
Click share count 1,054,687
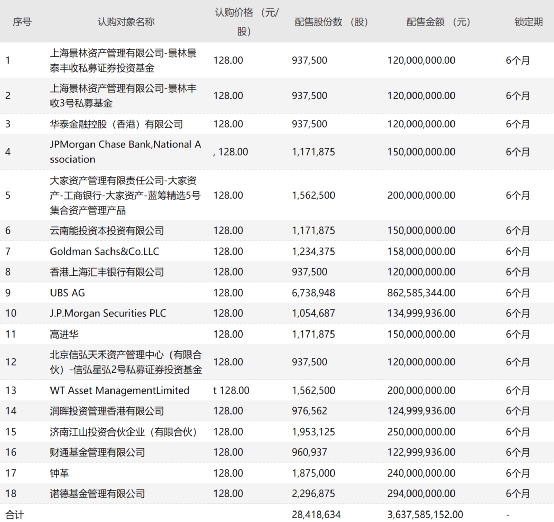pos(313,313)
